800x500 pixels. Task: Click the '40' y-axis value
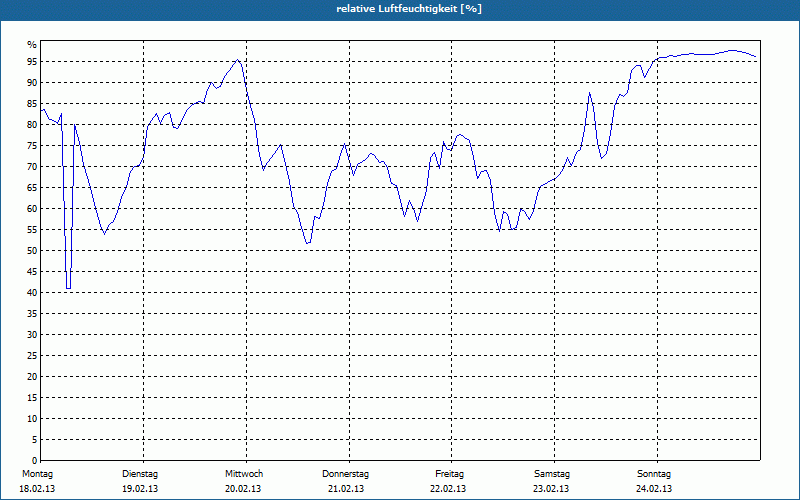click(32, 293)
